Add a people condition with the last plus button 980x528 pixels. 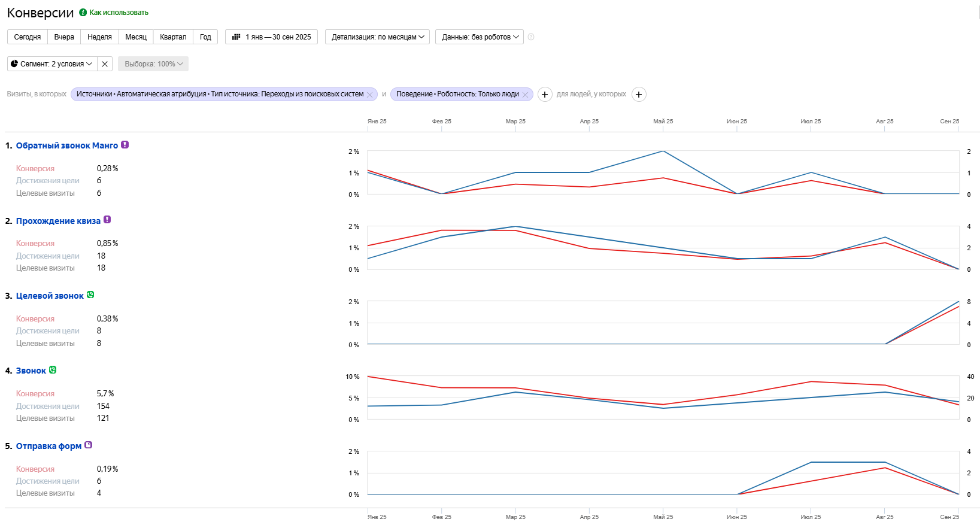point(639,95)
